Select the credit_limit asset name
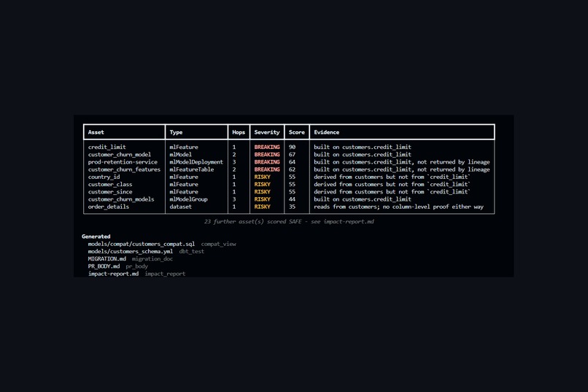The image size is (588, 392). click(107, 147)
